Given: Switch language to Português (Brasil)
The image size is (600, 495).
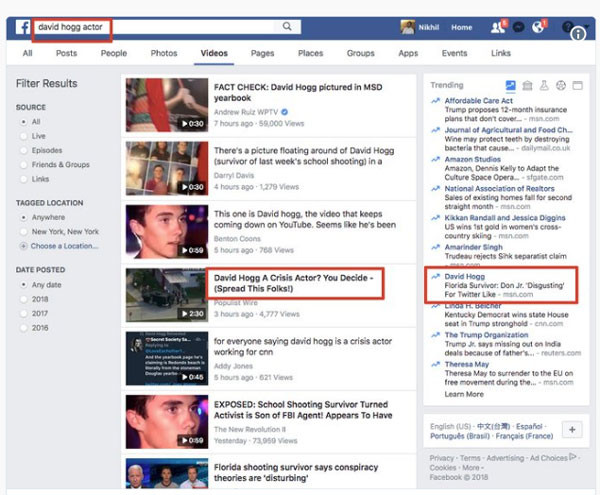Looking at the screenshot, I should pos(460,436).
